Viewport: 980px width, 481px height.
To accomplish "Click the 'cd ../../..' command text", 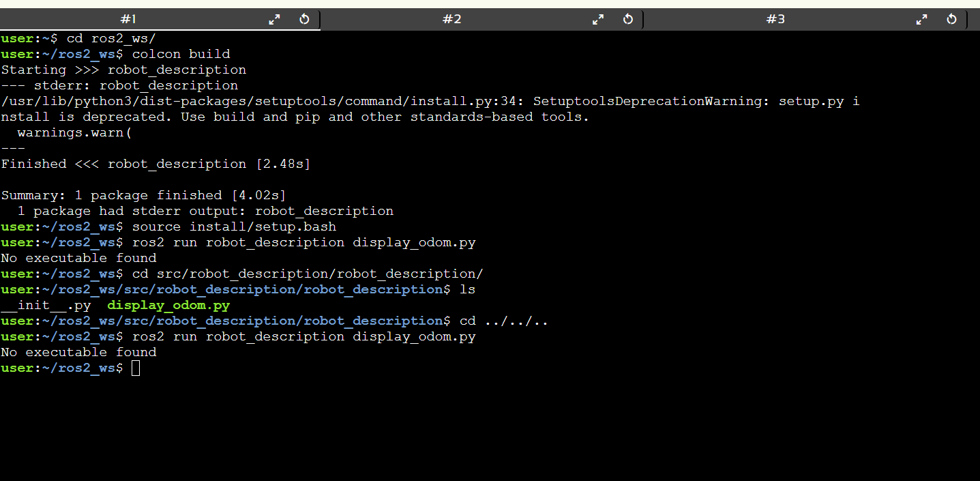I will [503, 321].
